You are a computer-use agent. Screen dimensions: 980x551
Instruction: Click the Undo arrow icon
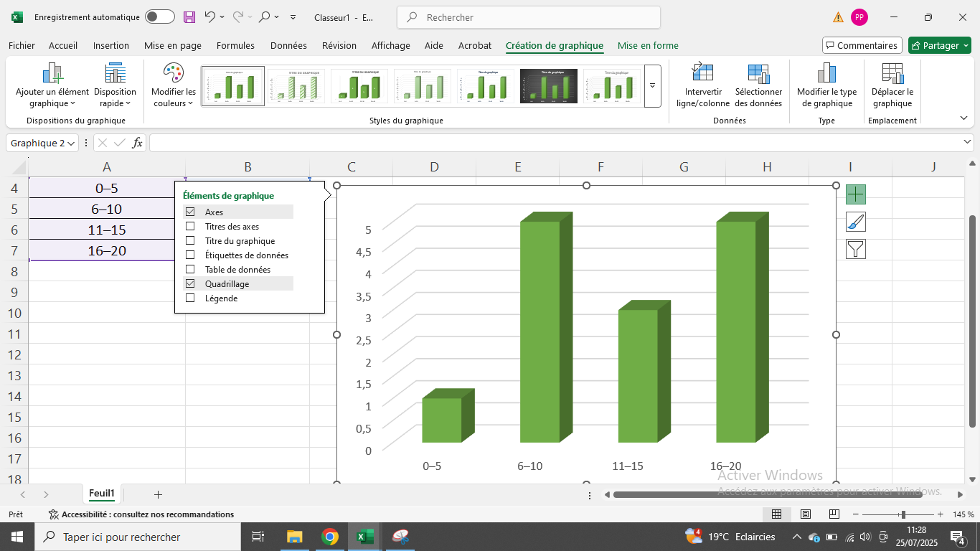(x=209, y=17)
